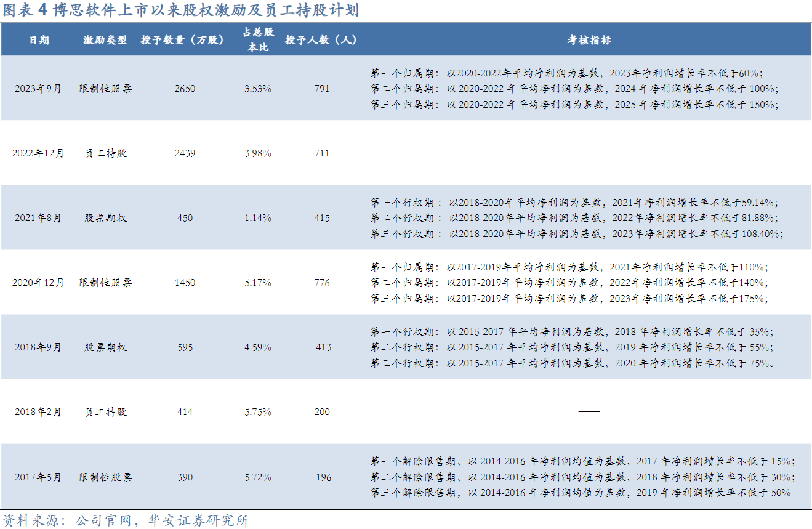
Task: Click the dash in the 2022年12月 row
Action: click(589, 153)
